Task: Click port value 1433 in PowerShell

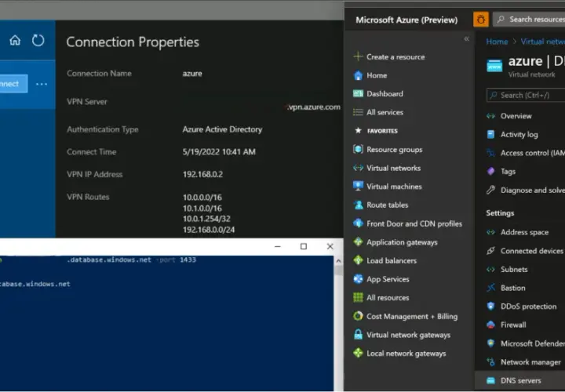Action: click(188, 260)
